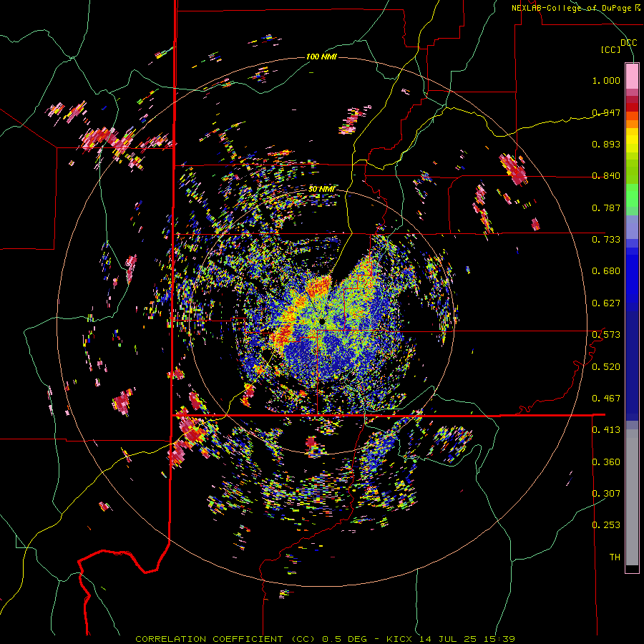Click the 0.520 scale value
644x644 pixels.
coord(606,367)
